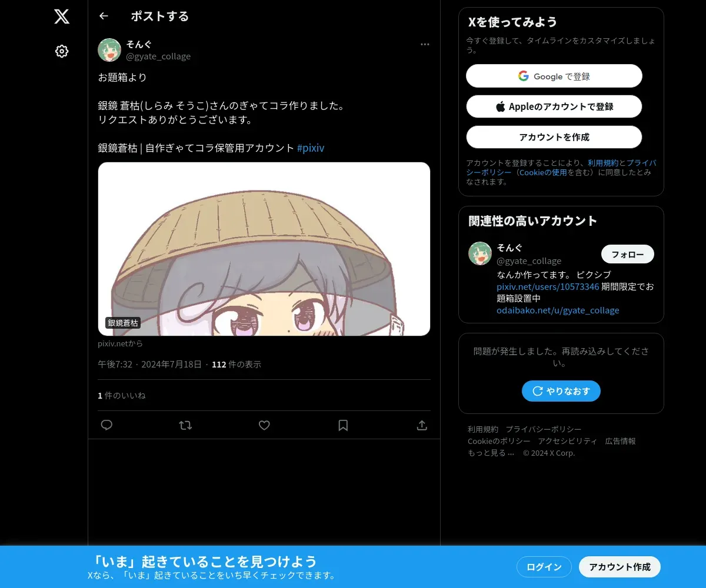Open the #pixiv hashtag link
This screenshot has height=588, width=706.
tap(311, 148)
